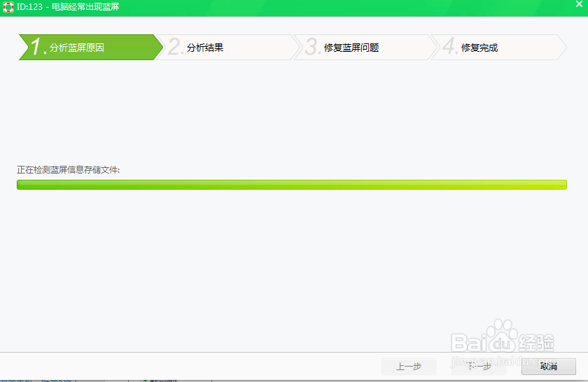
Task: Cancel with the 取消 button
Action: [549, 366]
